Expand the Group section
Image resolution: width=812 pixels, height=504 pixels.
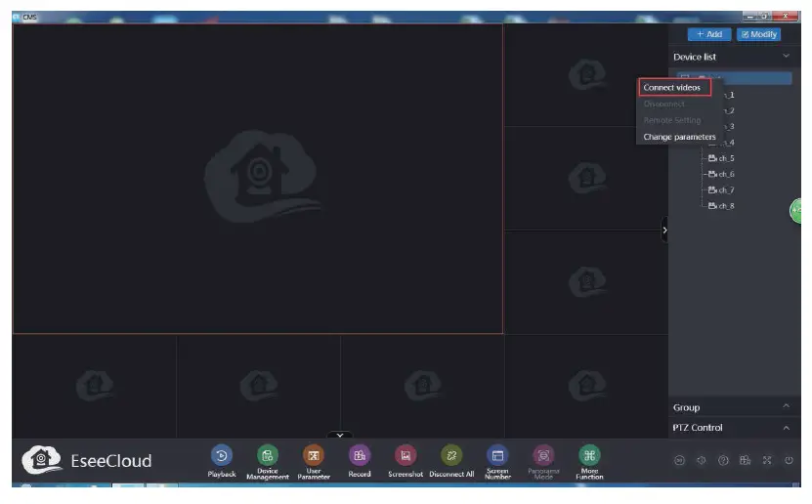tap(787, 406)
